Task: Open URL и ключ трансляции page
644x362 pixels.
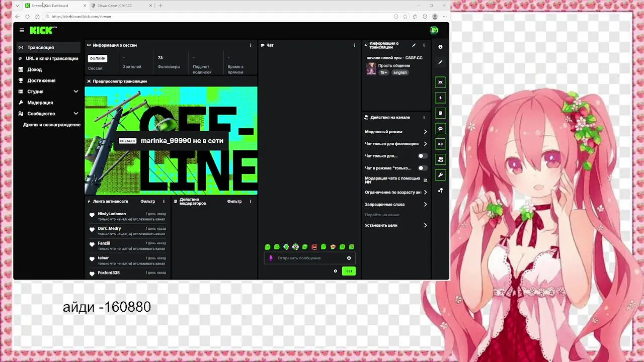Action: point(49,58)
